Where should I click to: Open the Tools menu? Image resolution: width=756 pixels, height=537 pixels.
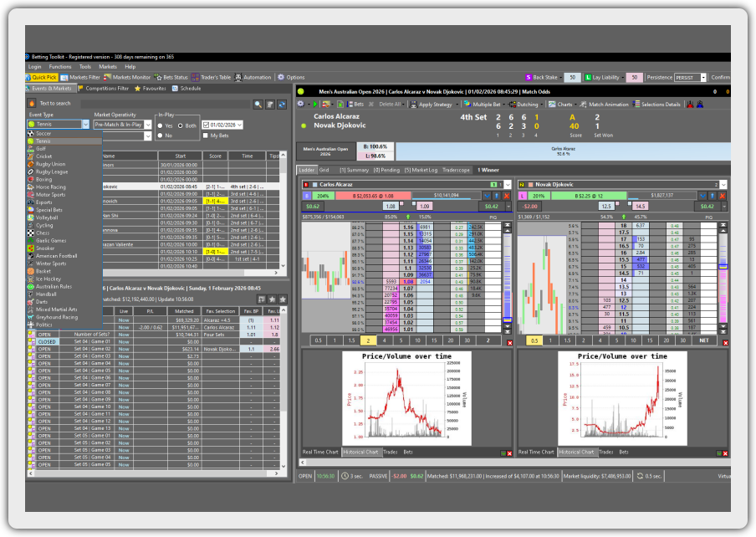point(84,67)
